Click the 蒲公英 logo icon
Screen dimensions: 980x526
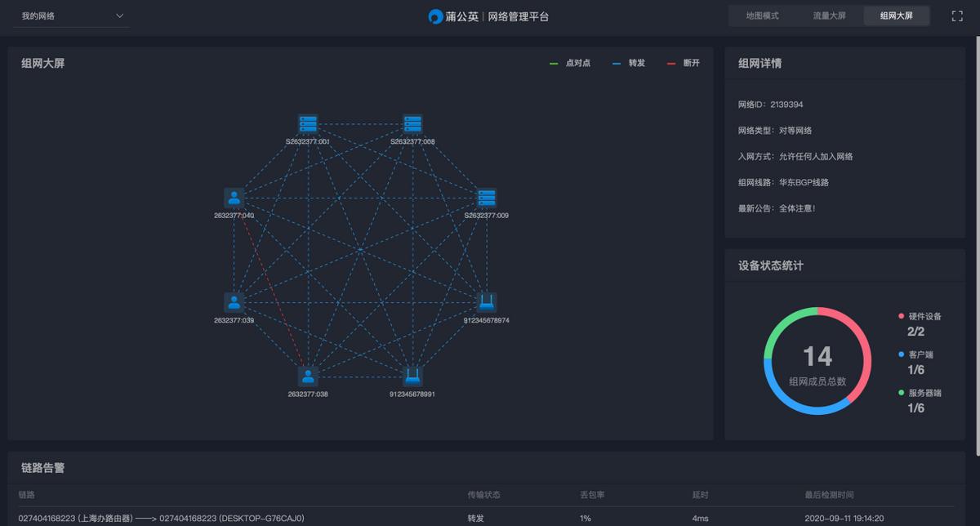point(436,16)
